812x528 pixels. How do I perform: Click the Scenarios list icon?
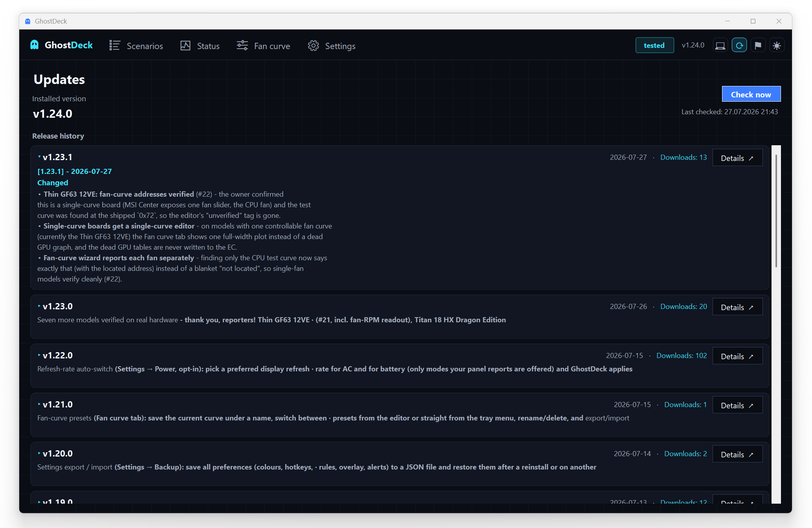tap(115, 46)
